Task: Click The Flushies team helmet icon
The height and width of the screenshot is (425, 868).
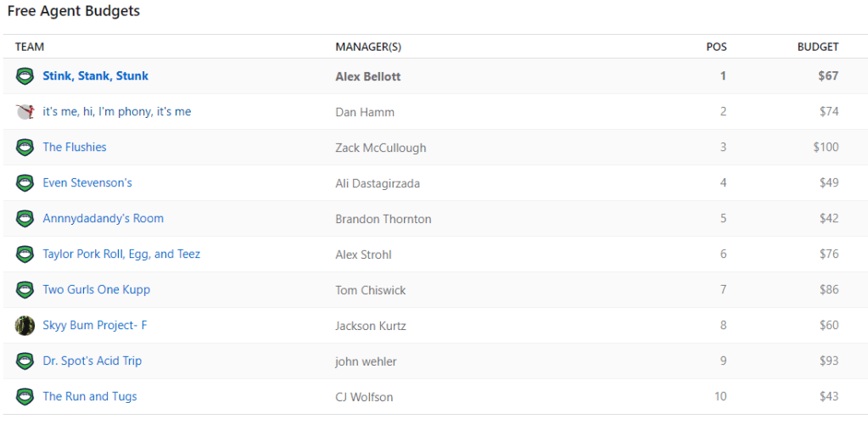Action: coord(25,148)
